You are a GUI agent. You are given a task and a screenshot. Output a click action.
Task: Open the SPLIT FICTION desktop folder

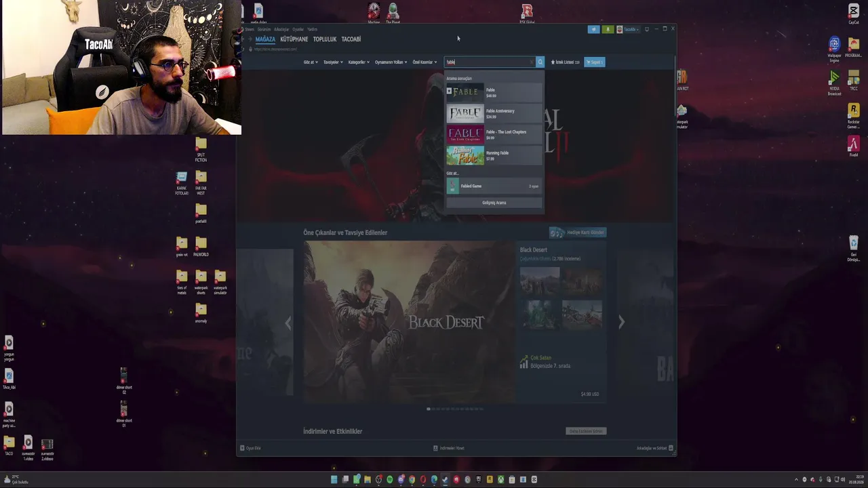(201, 150)
